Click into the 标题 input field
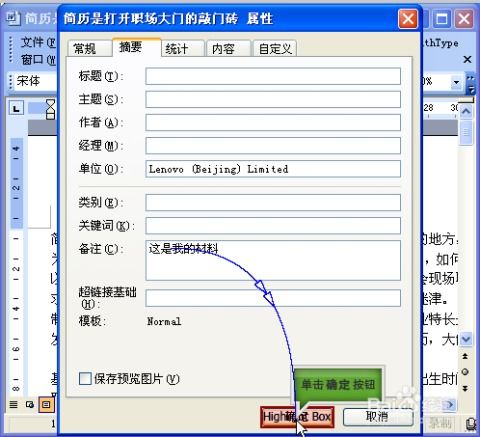The image size is (480, 437). (x=273, y=76)
